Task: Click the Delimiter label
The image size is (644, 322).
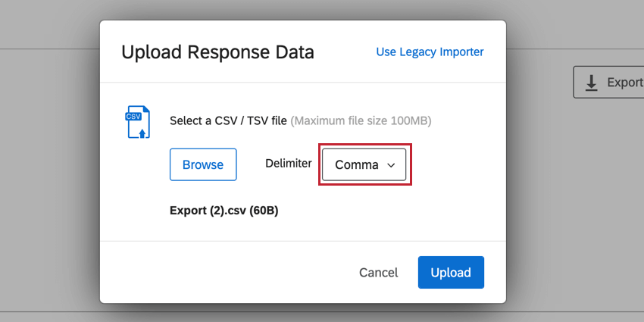Action: point(289,163)
